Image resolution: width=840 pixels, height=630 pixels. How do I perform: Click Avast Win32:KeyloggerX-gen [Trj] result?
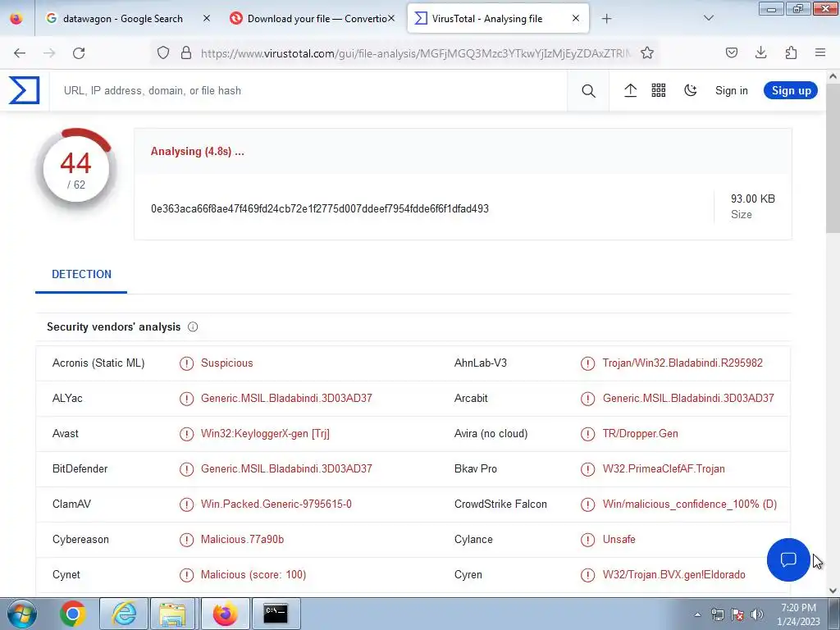point(265,434)
